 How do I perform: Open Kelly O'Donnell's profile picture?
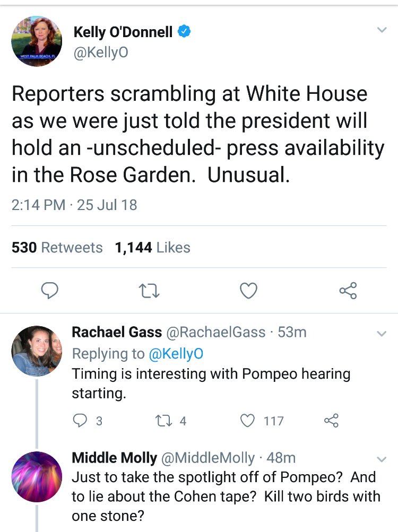coord(37,41)
